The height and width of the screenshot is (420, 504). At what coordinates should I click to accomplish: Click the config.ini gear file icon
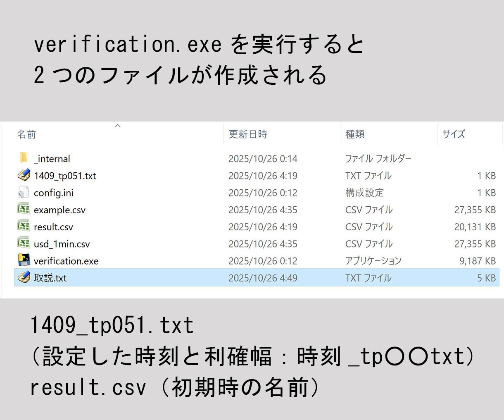[x=23, y=192]
